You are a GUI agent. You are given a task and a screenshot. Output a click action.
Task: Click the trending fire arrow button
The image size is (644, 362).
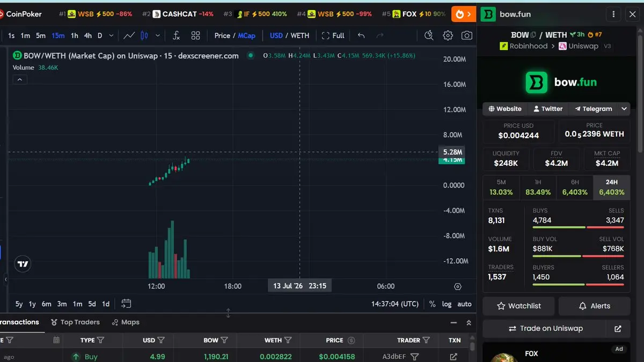(464, 14)
